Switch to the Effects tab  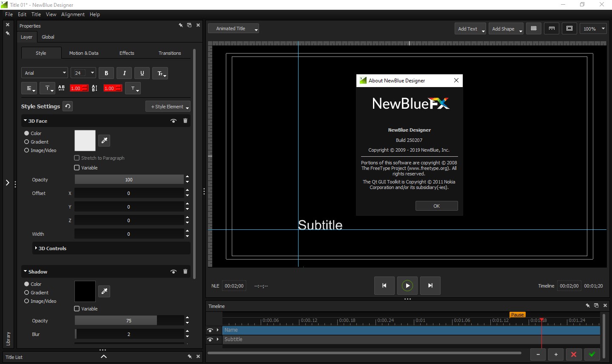(126, 53)
